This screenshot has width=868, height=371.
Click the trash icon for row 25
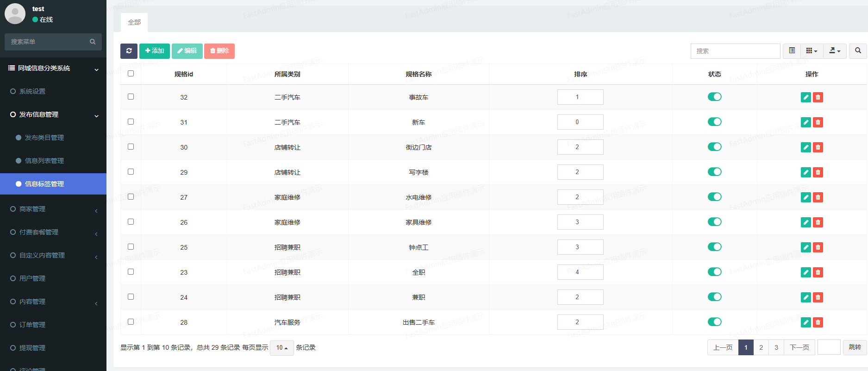(x=818, y=247)
